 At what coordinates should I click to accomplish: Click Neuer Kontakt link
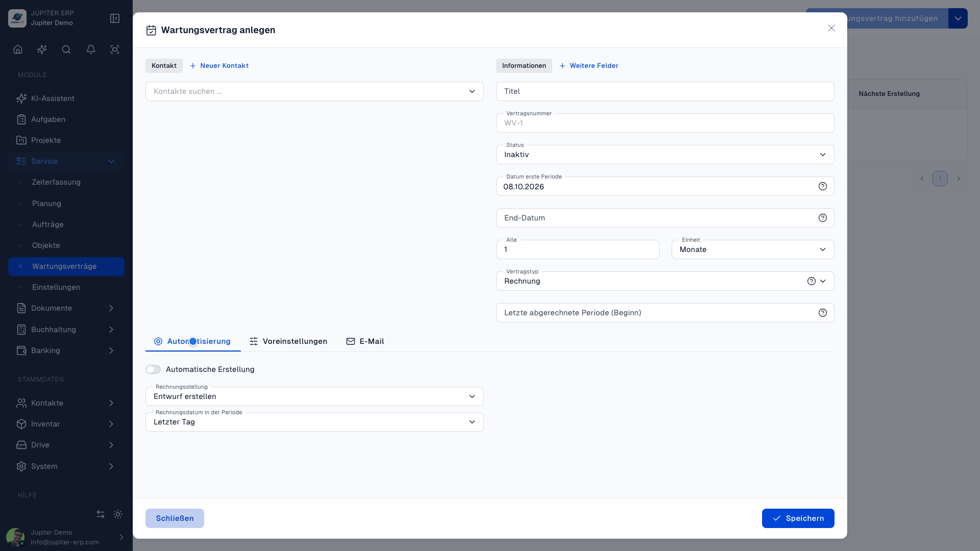pos(219,66)
